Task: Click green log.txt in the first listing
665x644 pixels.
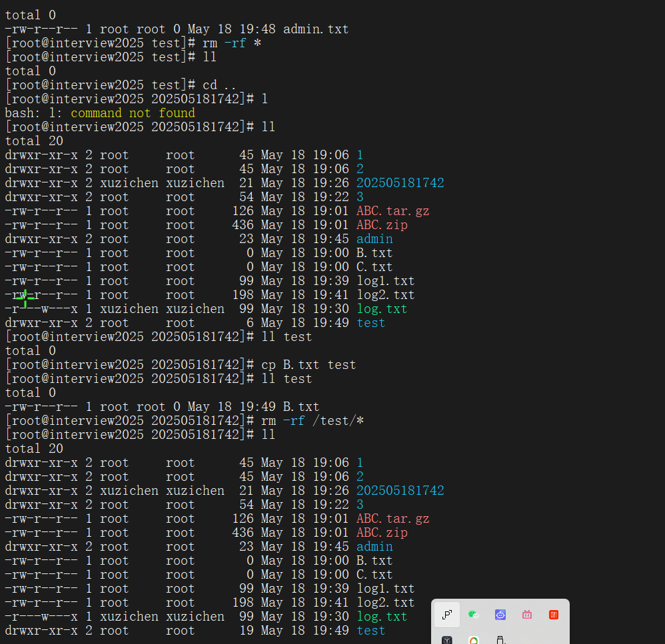Action: pos(382,309)
